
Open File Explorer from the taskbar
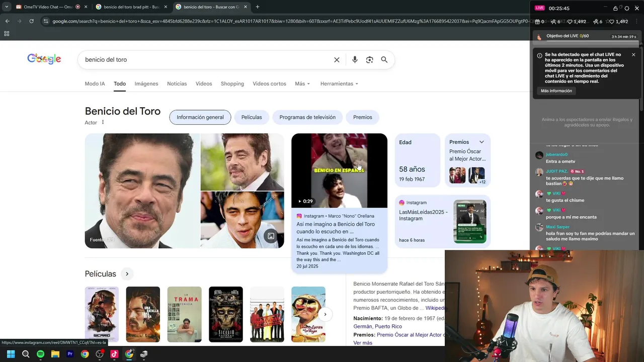click(x=55, y=354)
